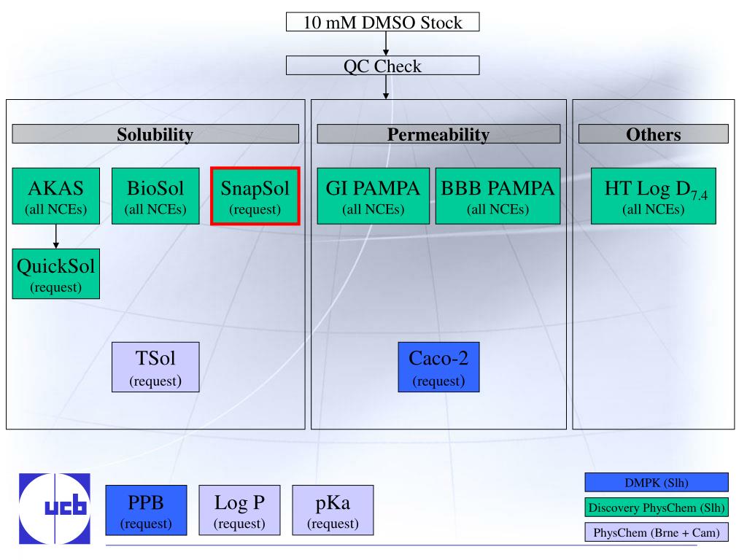
Task: Click the Permeability header bar
Action: tap(438, 134)
